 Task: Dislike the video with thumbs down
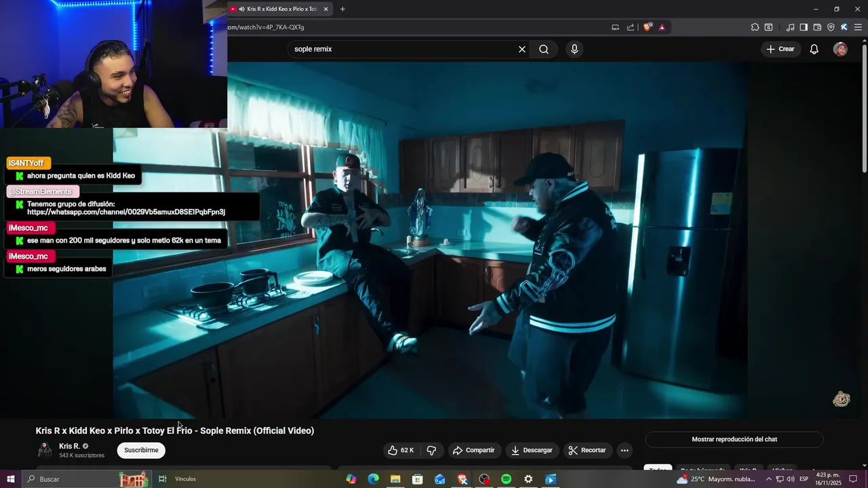[431, 450]
